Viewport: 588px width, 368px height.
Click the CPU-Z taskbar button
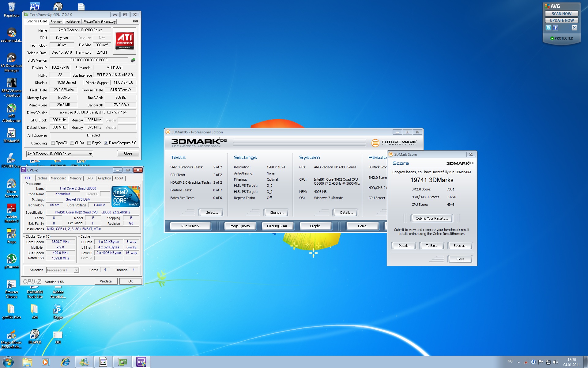(x=141, y=362)
